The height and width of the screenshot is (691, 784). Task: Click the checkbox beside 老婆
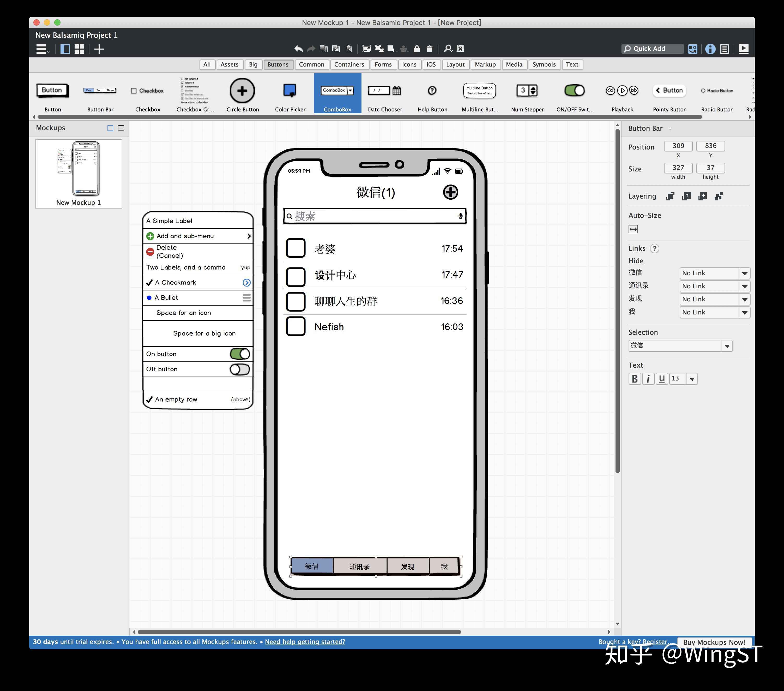point(296,248)
